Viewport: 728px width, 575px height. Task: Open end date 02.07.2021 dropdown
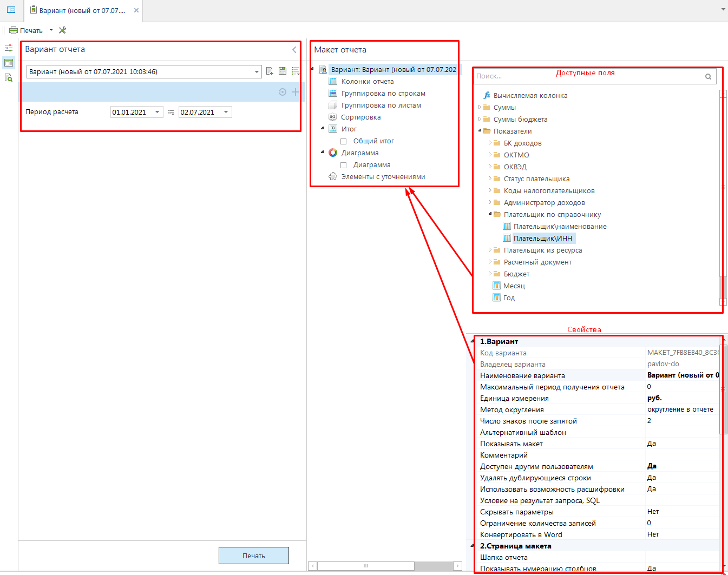226,112
